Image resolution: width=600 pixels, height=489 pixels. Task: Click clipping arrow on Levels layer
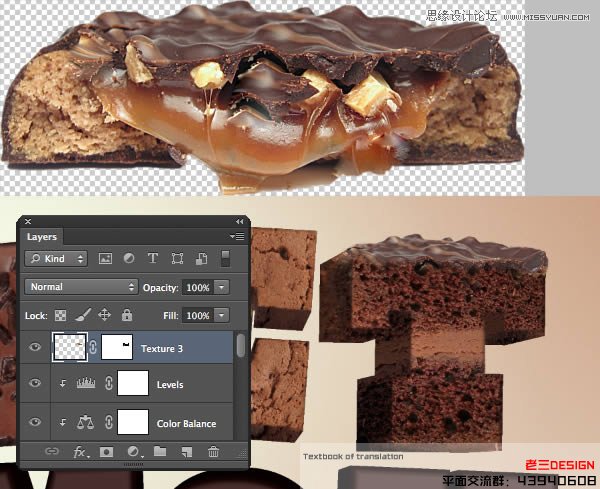click(63, 383)
